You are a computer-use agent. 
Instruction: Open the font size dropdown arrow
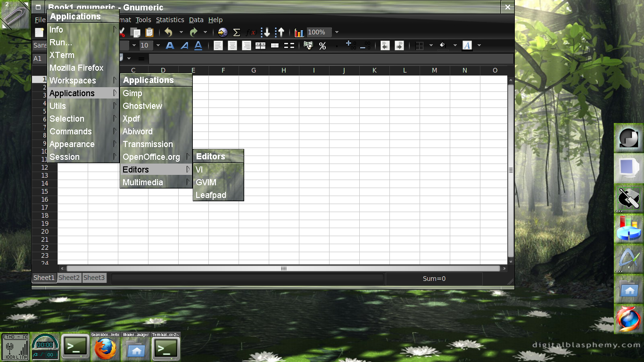tap(157, 46)
